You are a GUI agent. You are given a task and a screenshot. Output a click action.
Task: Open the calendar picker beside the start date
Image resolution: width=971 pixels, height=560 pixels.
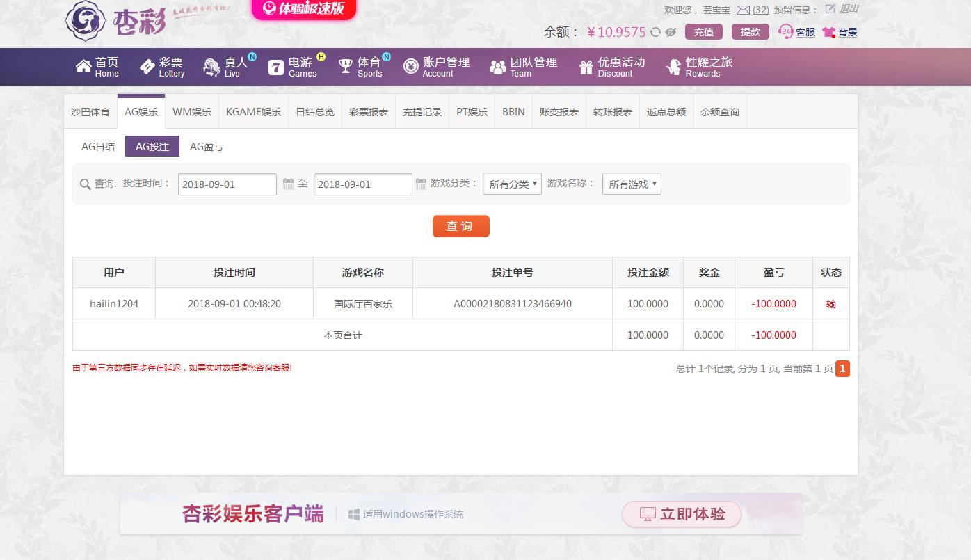(x=288, y=184)
